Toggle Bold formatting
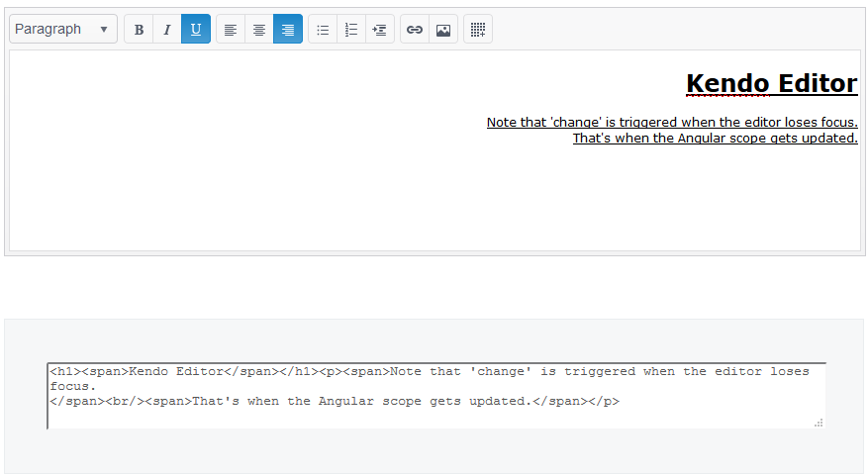Viewport: 868px width, 476px height. click(139, 29)
